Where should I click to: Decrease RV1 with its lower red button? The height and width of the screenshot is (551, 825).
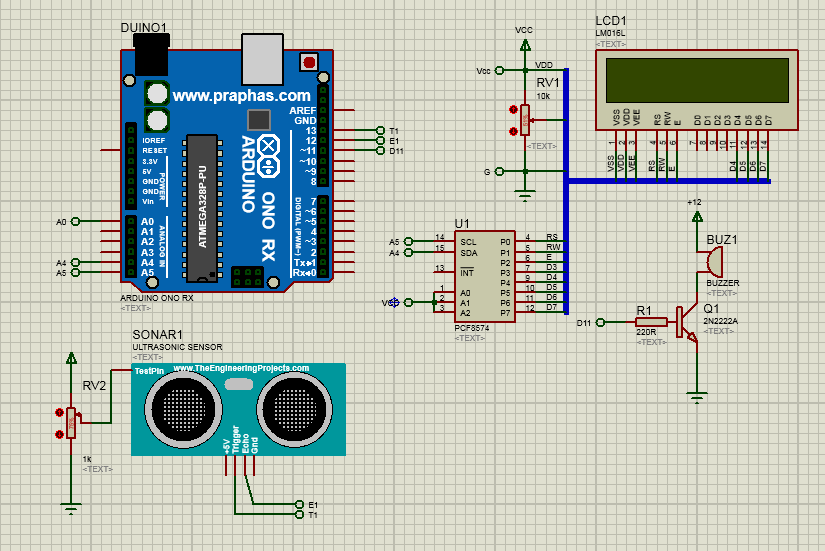tap(514, 131)
